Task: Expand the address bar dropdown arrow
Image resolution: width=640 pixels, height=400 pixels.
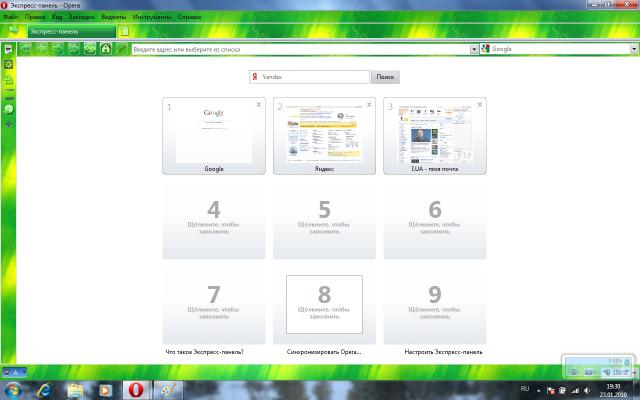Action: coord(473,49)
